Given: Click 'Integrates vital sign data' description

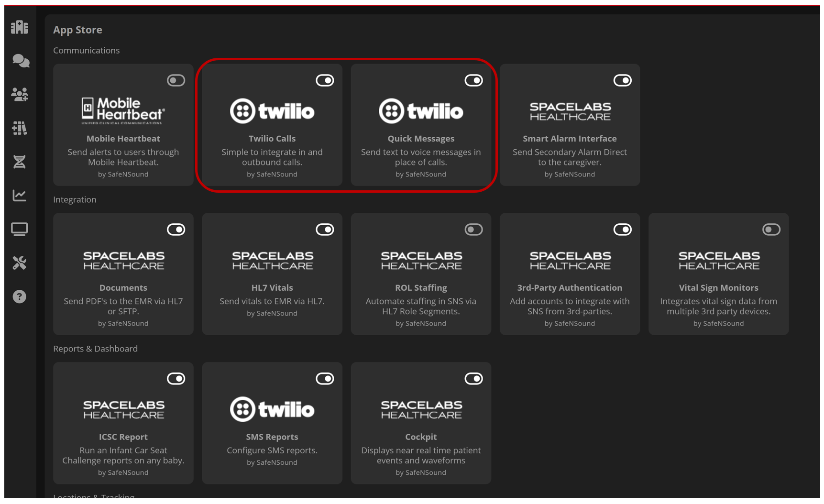Looking at the screenshot, I should (719, 307).
